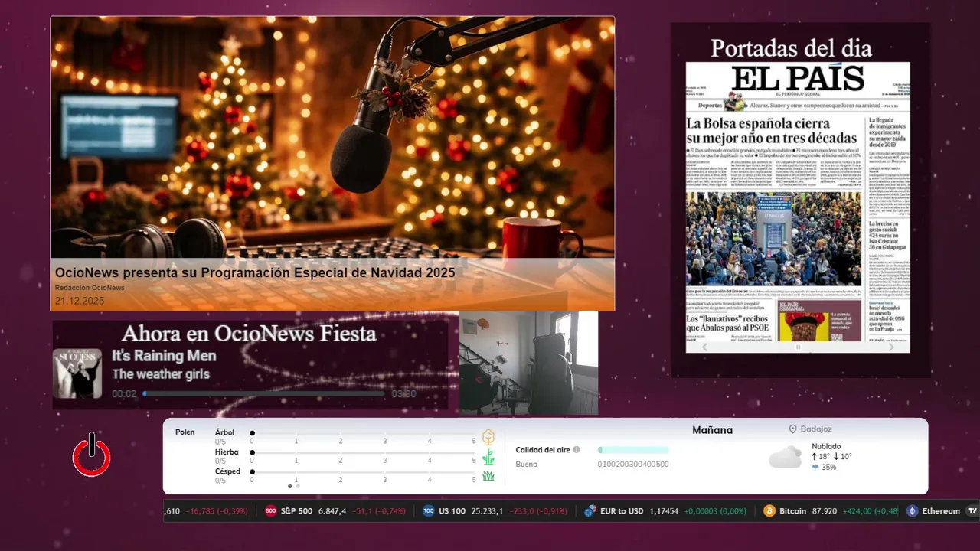This screenshot has height=551, width=980.
Task: Click the Césped pollen label
Action: pos(227,472)
